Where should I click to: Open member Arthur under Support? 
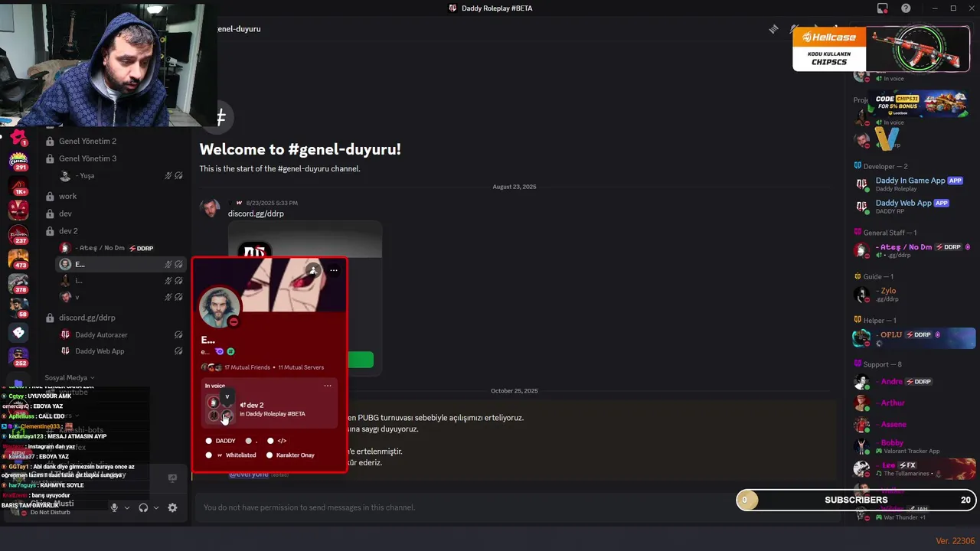tap(913, 403)
